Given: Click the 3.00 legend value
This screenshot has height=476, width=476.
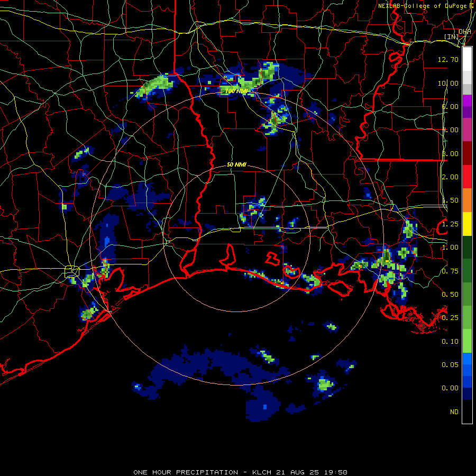Looking at the screenshot, I should tap(450, 153).
